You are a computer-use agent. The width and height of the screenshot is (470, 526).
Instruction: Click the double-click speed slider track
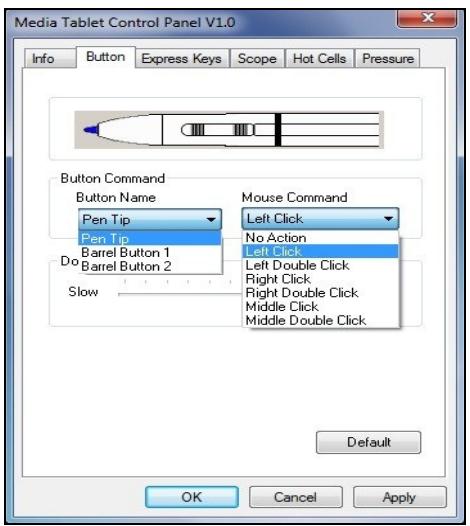(x=179, y=294)
